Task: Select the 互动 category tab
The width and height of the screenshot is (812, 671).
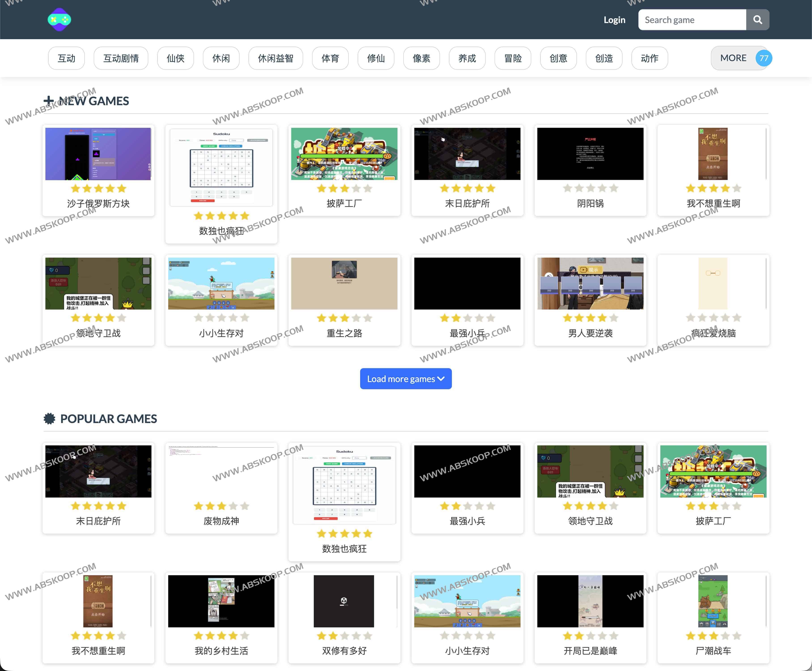Action: click(66, 58)
